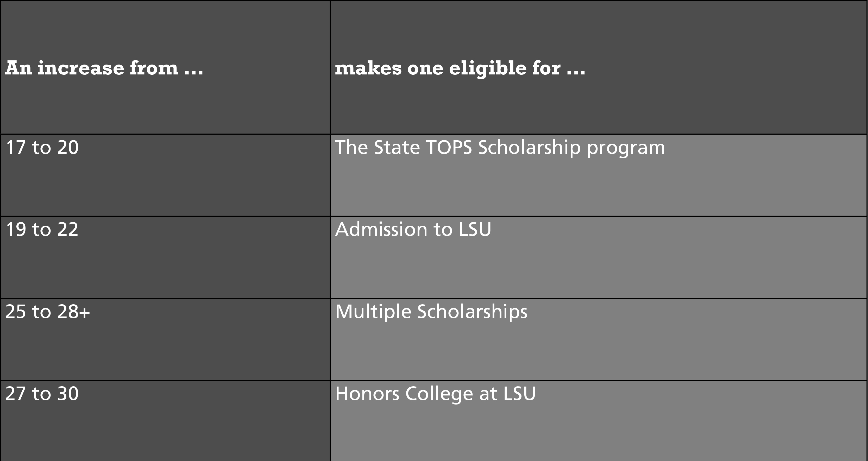Screen dimensions: 868x461
Task: Select the '25 to 28+' cell
Action: point(165,340)
